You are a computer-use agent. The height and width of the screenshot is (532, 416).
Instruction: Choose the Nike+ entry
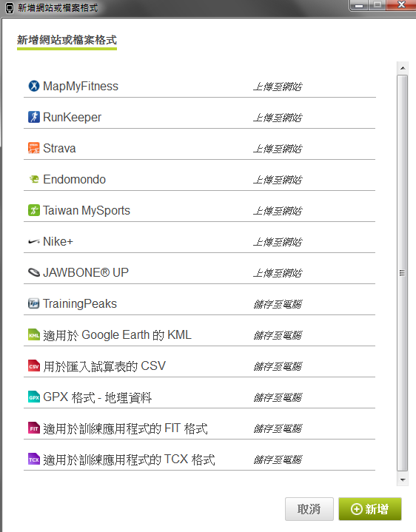pyautogui.click(x=58, y=241)
